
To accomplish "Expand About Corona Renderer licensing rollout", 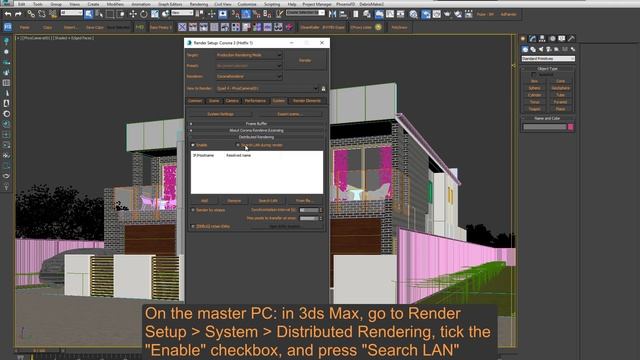I will [x=256, y=130].
